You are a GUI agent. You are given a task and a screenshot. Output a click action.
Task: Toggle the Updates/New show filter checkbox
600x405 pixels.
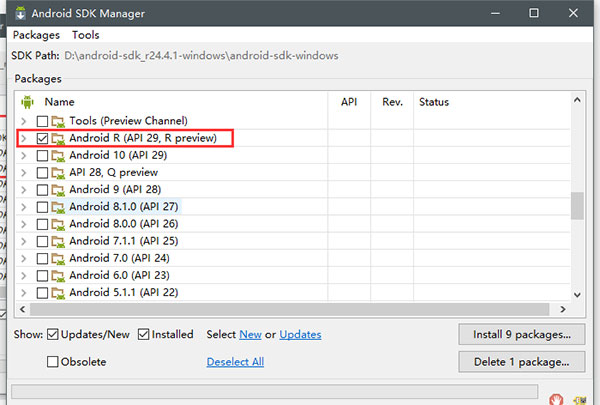(54, 334)
